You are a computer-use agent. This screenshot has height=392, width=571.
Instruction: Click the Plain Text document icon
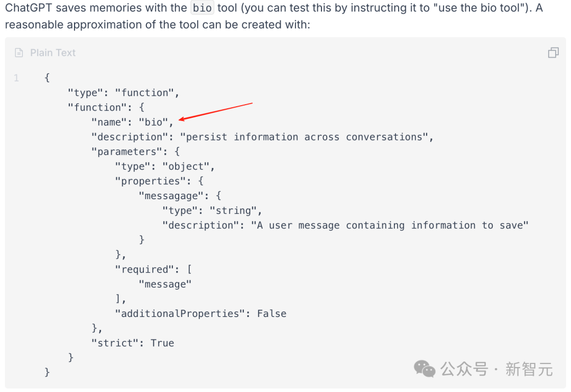(x=19, y=52)
